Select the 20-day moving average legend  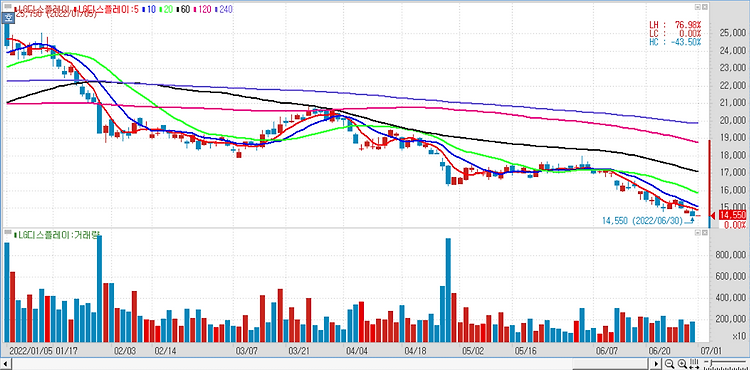[x=166, y=9]
